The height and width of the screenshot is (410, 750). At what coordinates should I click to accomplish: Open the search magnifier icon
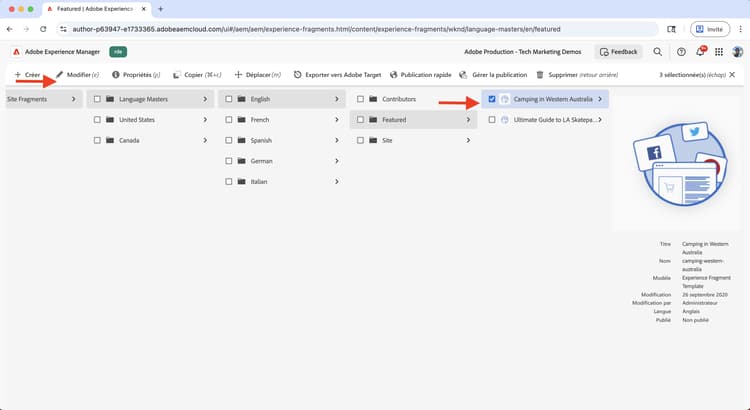(x=658, y=52)
